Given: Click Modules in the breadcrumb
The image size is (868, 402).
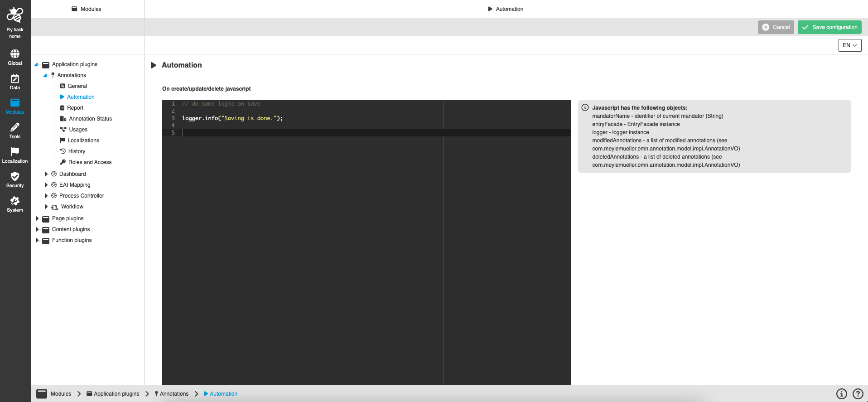Looking at the screenshot, I should (61, 394).
